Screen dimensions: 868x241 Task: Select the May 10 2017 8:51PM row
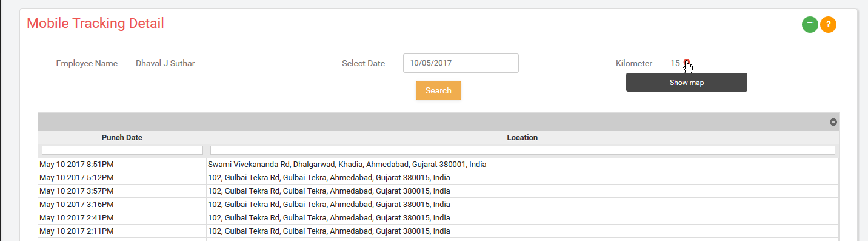[x=438, y=165]
